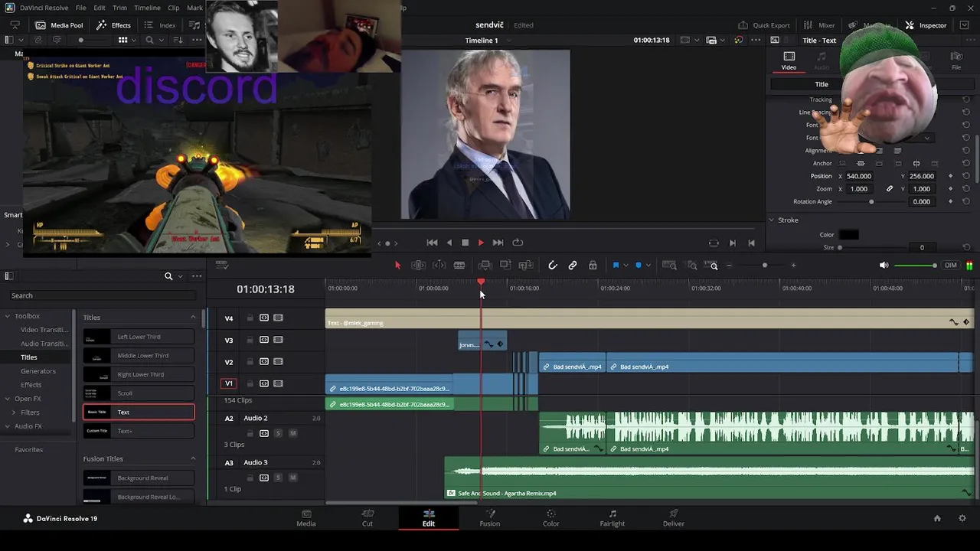Select the arrow Selection Mode tool
980x551 pixels.
pyautogui.click(x=397, y=266)
